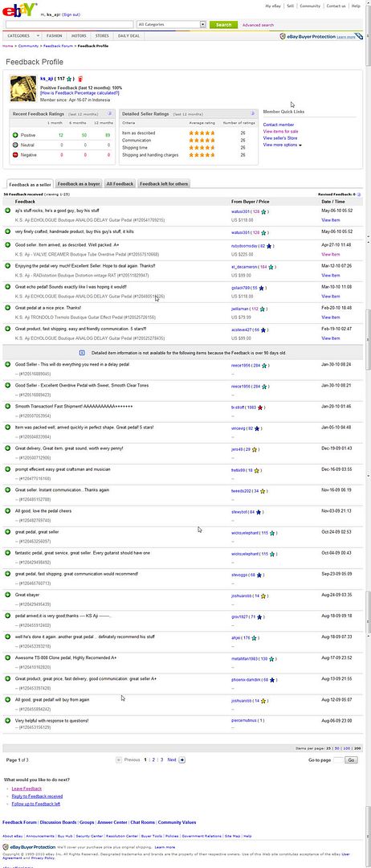This screenshot has width=371, height=868.
Task: Open help icon in Detailed Seller Ratings header
Action: click(252, 113)
